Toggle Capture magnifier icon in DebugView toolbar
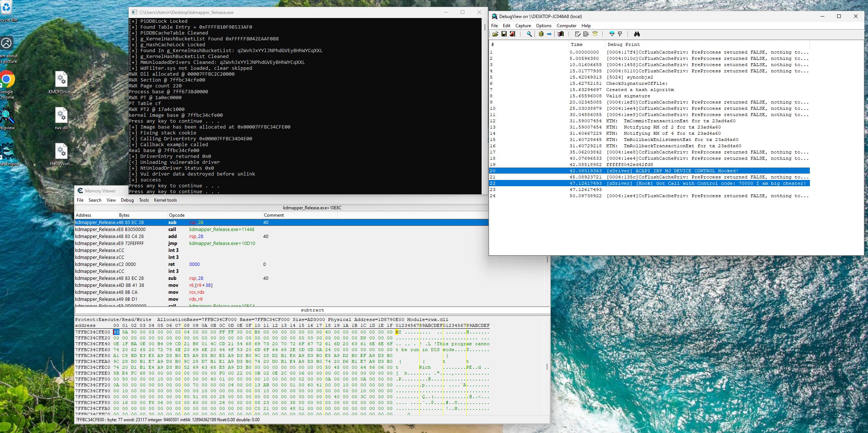The height and width of the screenshot is (433, 868). point(529,34)
